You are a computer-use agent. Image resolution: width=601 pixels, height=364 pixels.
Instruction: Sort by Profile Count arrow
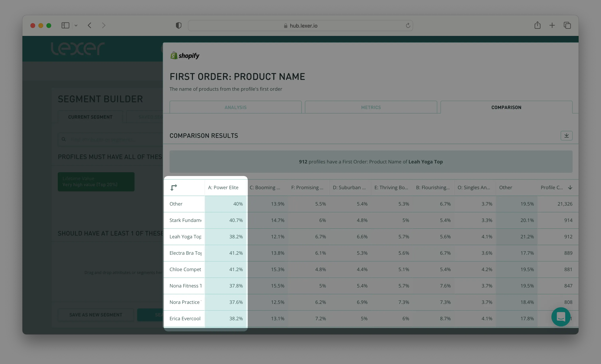[x=570, y=187]
